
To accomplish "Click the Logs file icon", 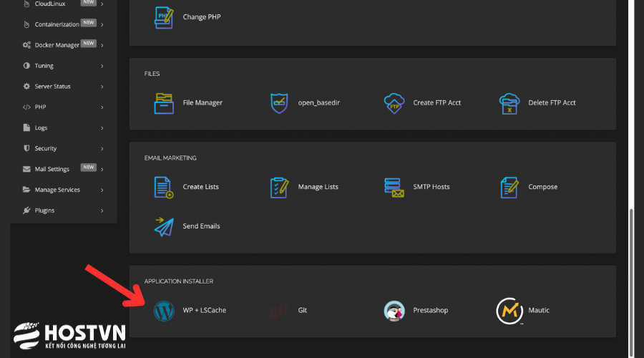I will (26, 127).
